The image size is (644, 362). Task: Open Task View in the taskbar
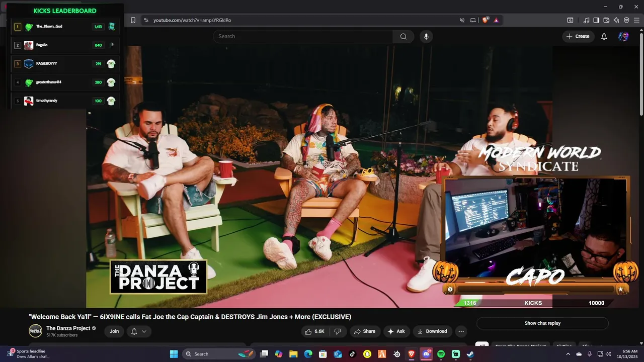click(264, 354)
